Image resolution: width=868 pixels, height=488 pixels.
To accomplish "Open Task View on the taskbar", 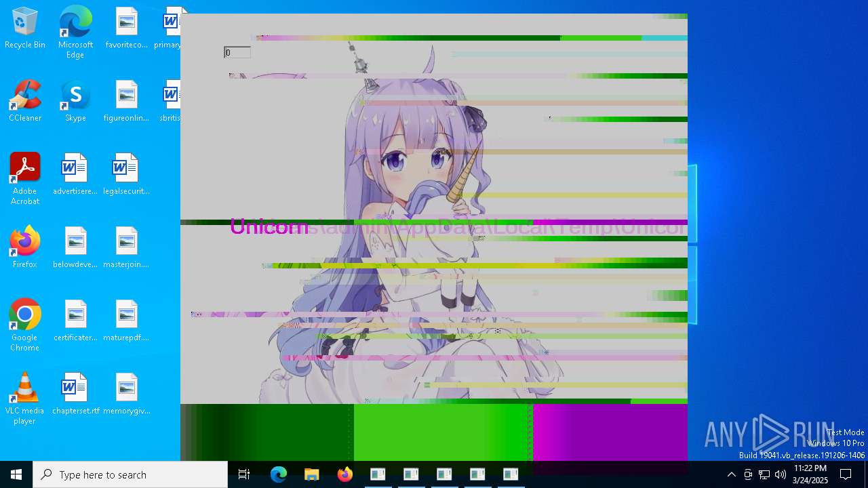I will click(x=244, y=474).
